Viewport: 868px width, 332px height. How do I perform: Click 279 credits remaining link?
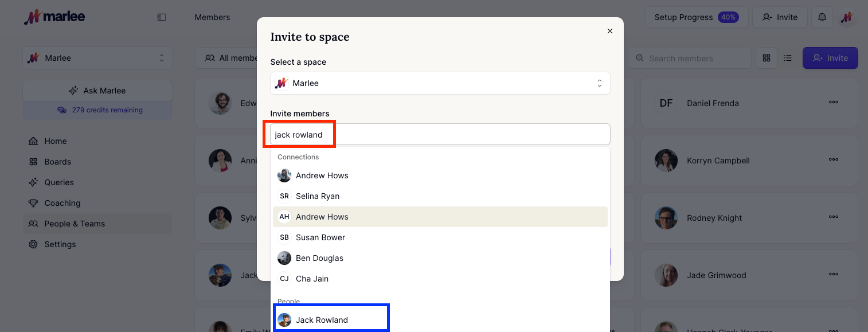[100, 110]
